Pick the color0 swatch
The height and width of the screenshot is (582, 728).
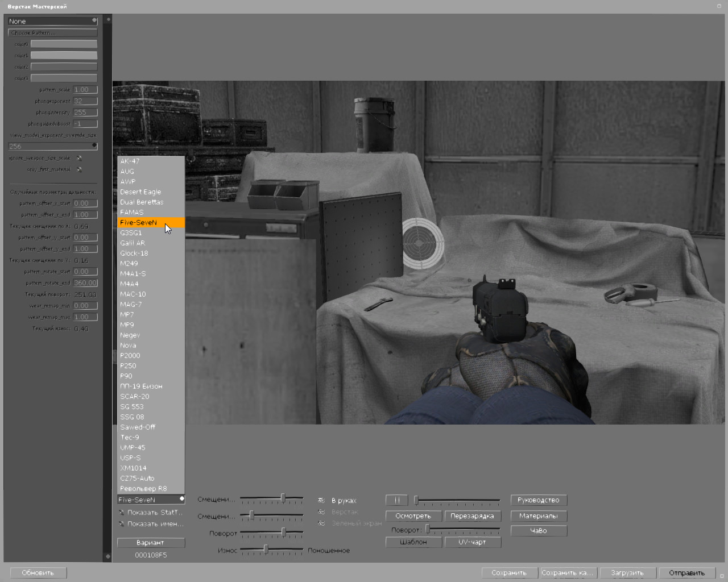[x=64, y=44]
